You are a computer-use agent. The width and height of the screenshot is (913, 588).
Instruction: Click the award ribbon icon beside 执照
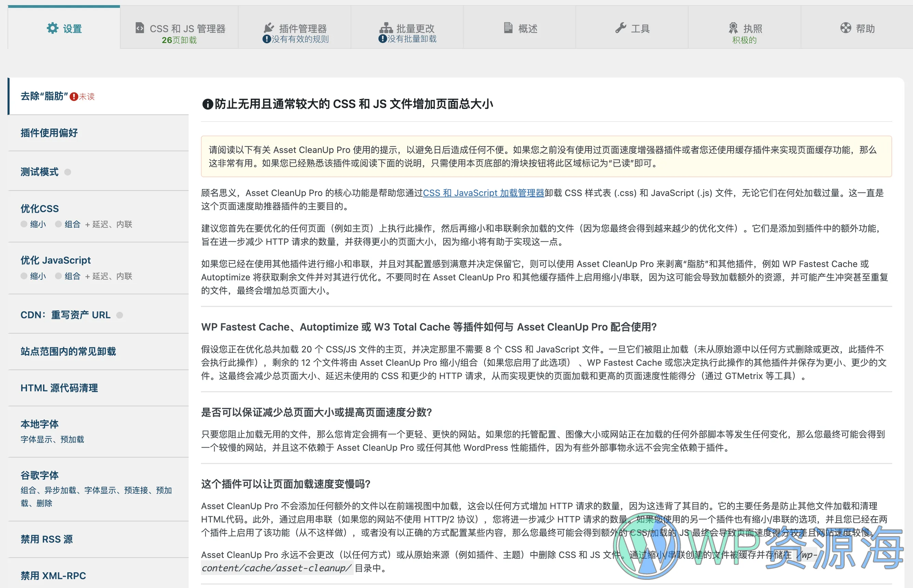click(x=733, y=28)
